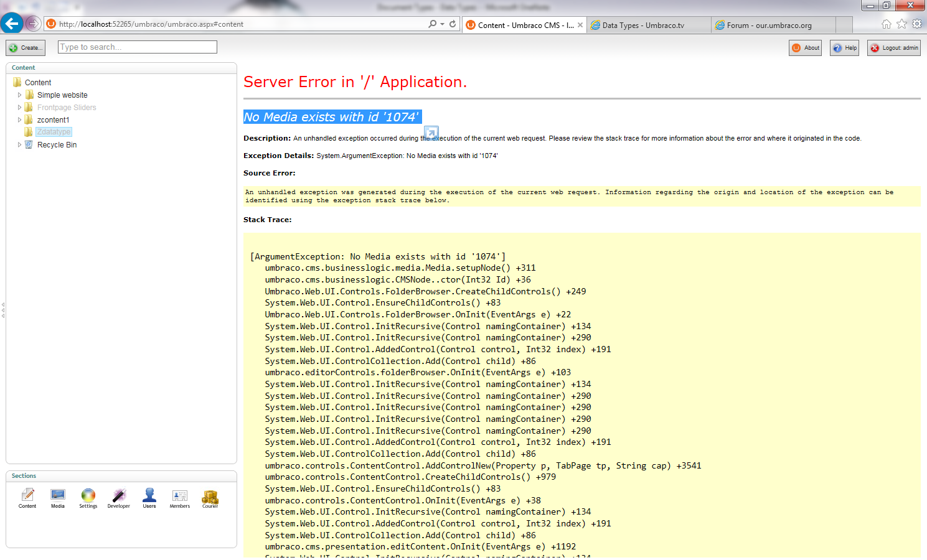Open the About dialog button

point(805,48)
